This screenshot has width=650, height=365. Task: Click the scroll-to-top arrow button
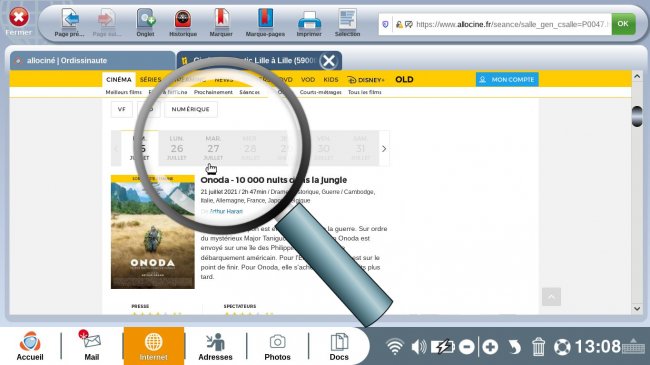click(x=551, y=297)
